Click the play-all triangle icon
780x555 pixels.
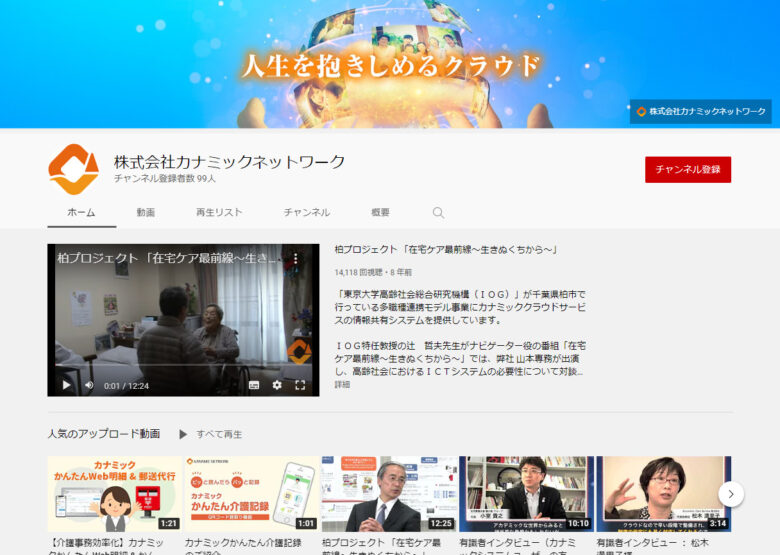coord(183,434)
